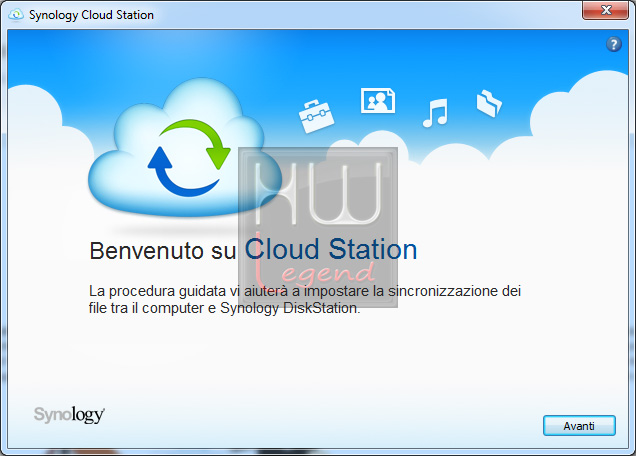Click the 'La procedura guidata' description text

305,299
